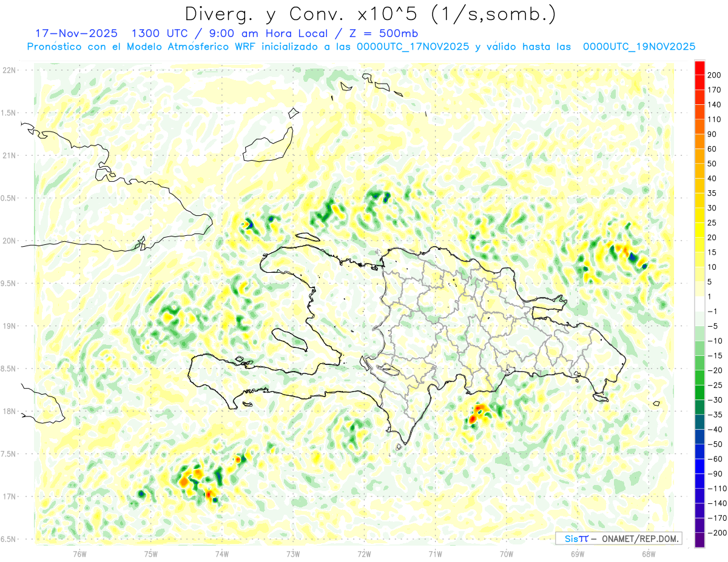Screen dimensions: 728x562
Task: Click the '200' color scale label
Action: (714, 75)
